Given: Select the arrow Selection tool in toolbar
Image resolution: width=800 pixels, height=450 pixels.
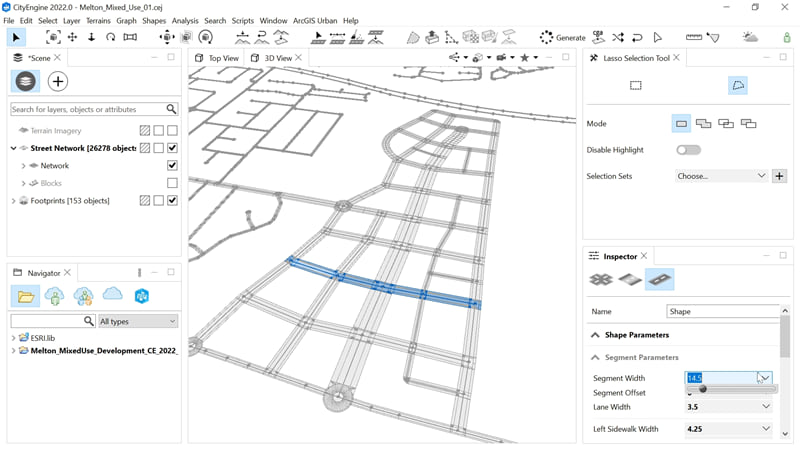Looking at the screenshot, I should (16, 37).
